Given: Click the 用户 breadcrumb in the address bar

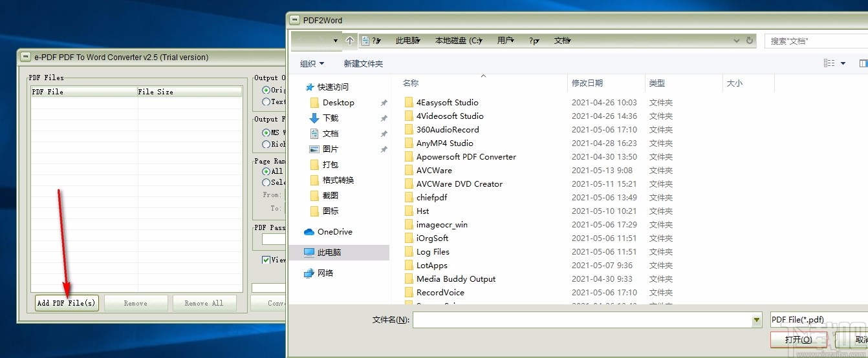Looking at the screenshot, I should 505,40.
